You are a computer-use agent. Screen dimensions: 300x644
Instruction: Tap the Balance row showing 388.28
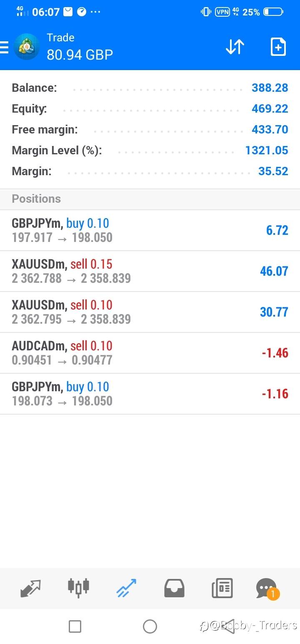(x=150, y=88)
